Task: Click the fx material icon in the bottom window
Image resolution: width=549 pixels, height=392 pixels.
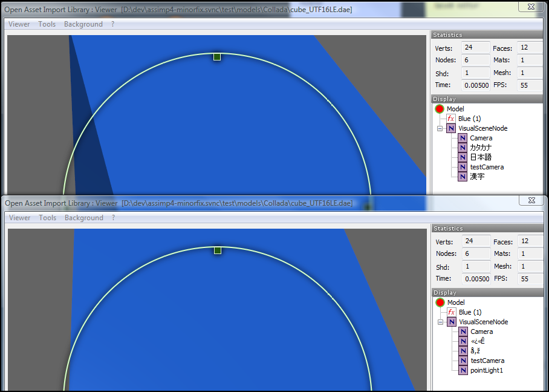Action: 451,312
